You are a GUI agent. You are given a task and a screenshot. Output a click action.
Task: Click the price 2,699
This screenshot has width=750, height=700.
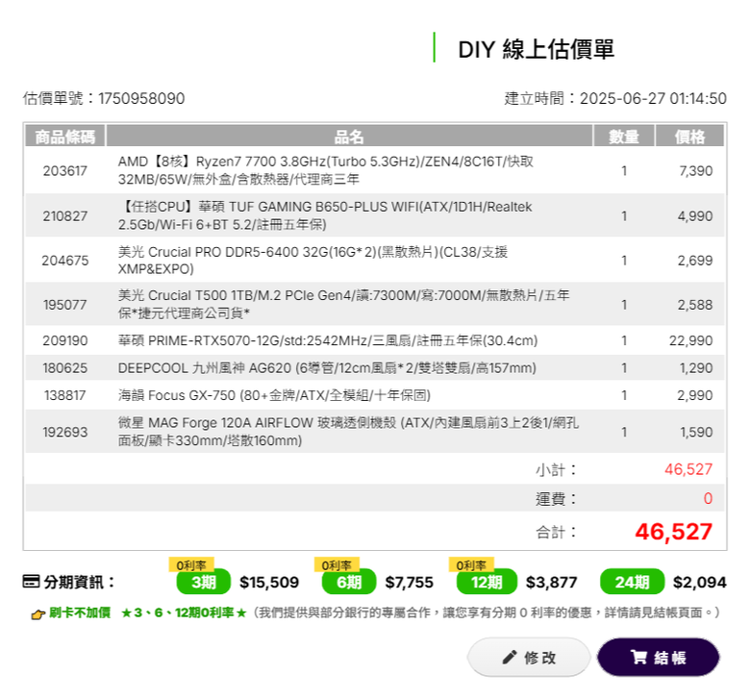point(695,261)
